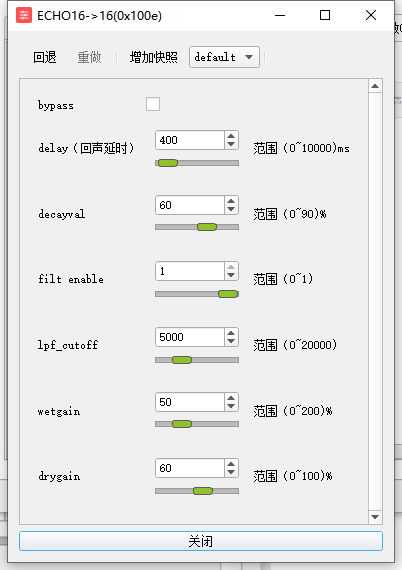This screenshot has width=402, height=570.
Task: Click the drygain slider handle
Action: click(x=203, y=491)
